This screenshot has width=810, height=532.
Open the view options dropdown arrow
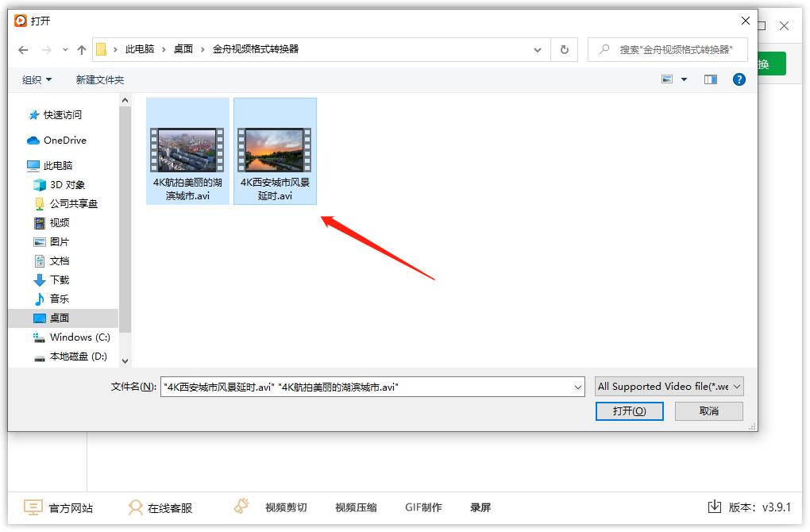point(681,79)
